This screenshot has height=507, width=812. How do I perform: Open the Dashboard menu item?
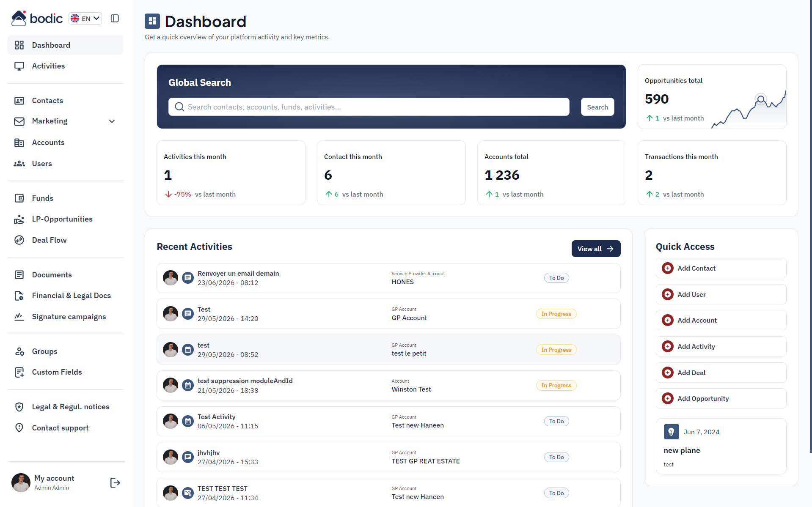coord(65,45)
